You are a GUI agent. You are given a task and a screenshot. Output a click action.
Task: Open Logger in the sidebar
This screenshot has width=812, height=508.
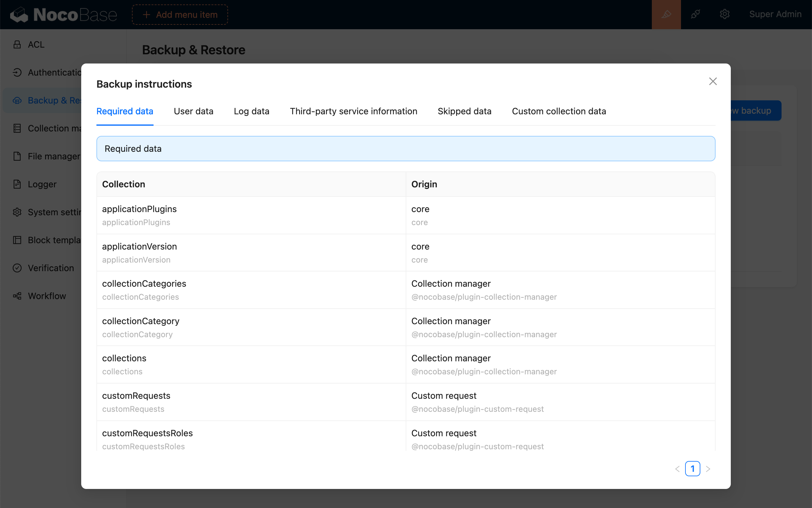(x=42, y=184)
